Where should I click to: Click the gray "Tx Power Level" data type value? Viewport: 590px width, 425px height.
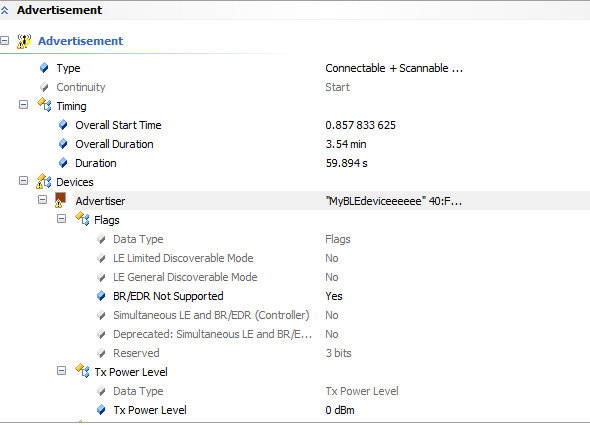(362, 391)
